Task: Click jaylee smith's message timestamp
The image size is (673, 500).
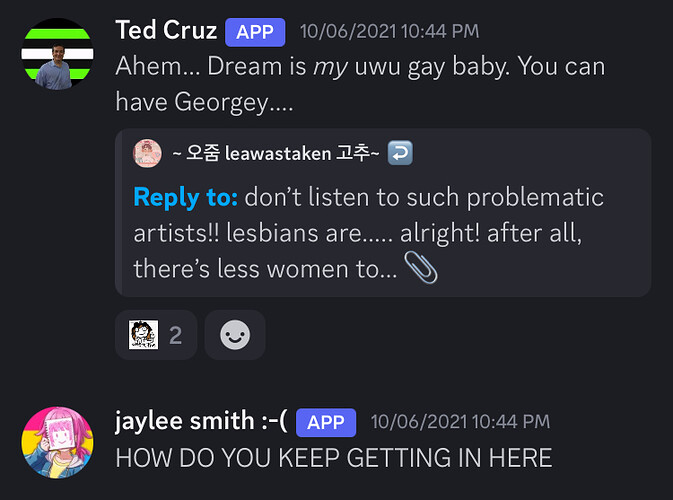Action: click(460, 422)
